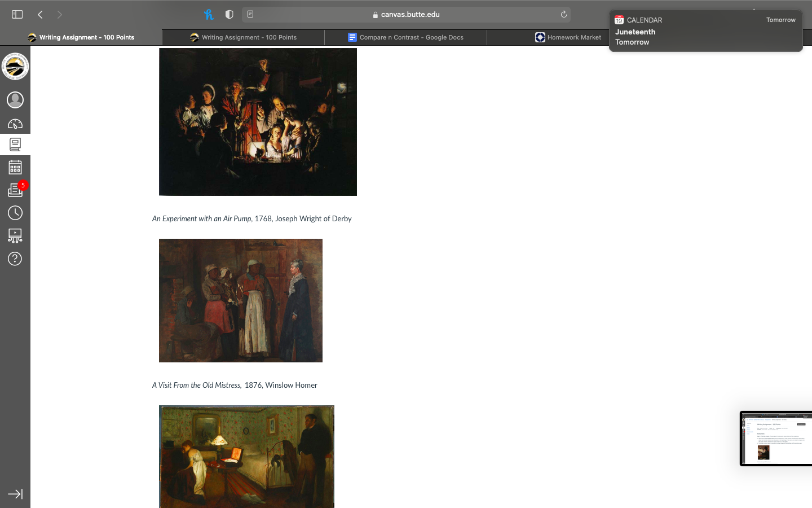Open the Canvas Help question icon
The image size is (812, 508).
(x=15, y=259)
